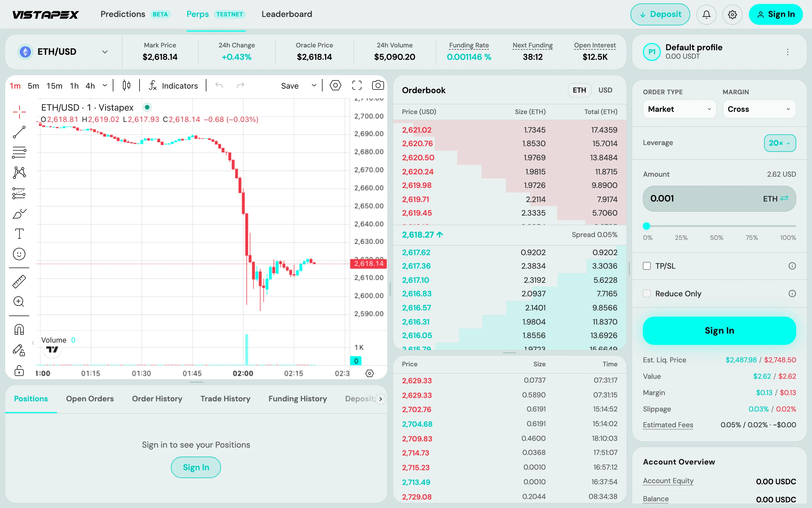Viewport: 812px width, 508px height.
Task: Click Sign In under Positions message
Action: [x=196, y=467]
